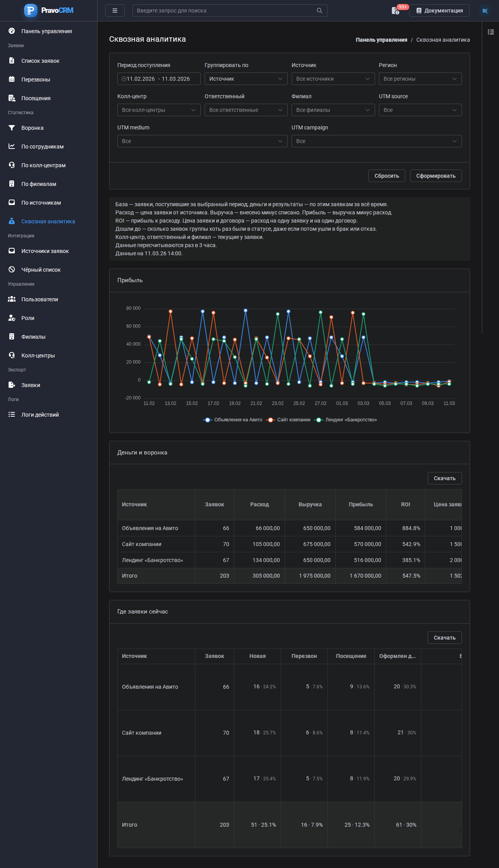Open the Колл-центр dropdown
This screenshot has width=499, height=868.
159,110
